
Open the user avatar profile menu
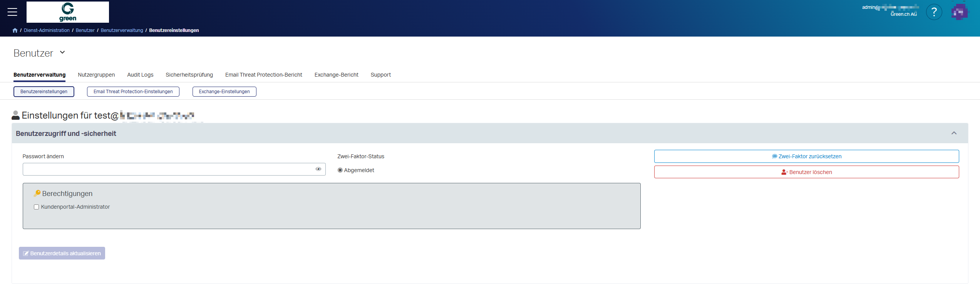(x=959, y=12)
